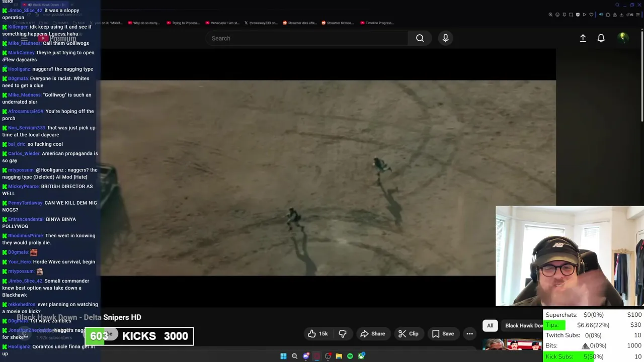Click the video title "Black Hawk Down - Delta Snipers HD"

79,317
